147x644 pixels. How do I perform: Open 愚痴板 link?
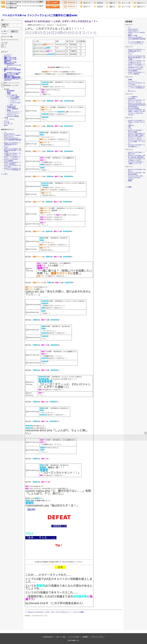pyautogui.click(x=9, y=110)
